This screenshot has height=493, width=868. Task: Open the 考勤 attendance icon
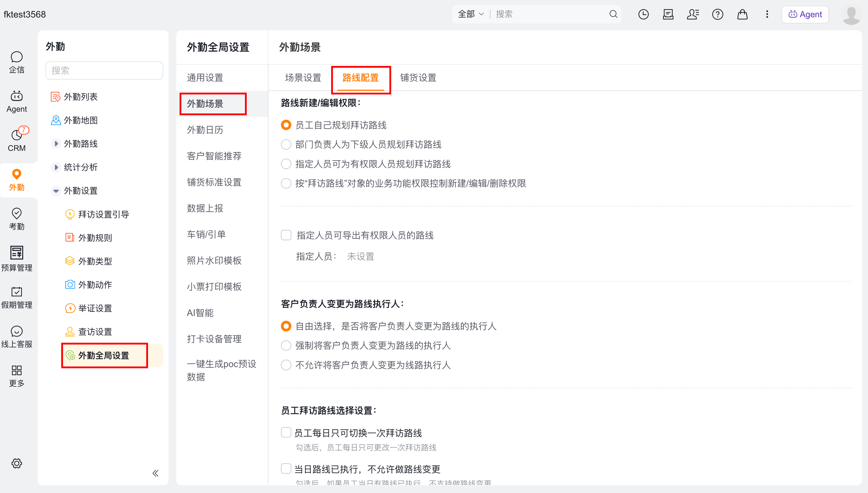[17, 219]
